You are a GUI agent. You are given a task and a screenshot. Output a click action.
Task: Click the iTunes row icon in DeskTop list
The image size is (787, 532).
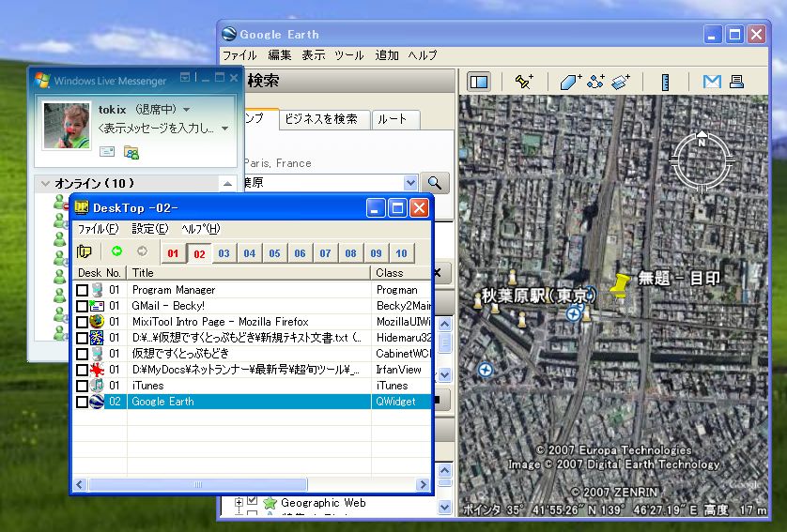tap(97, 386)
